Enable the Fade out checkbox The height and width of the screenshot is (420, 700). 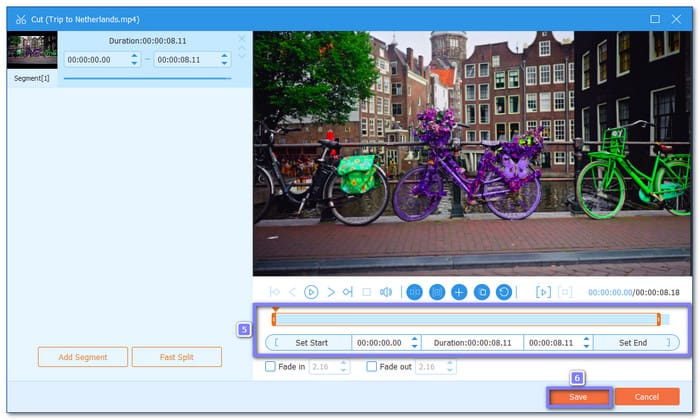(x=372, y=367)
